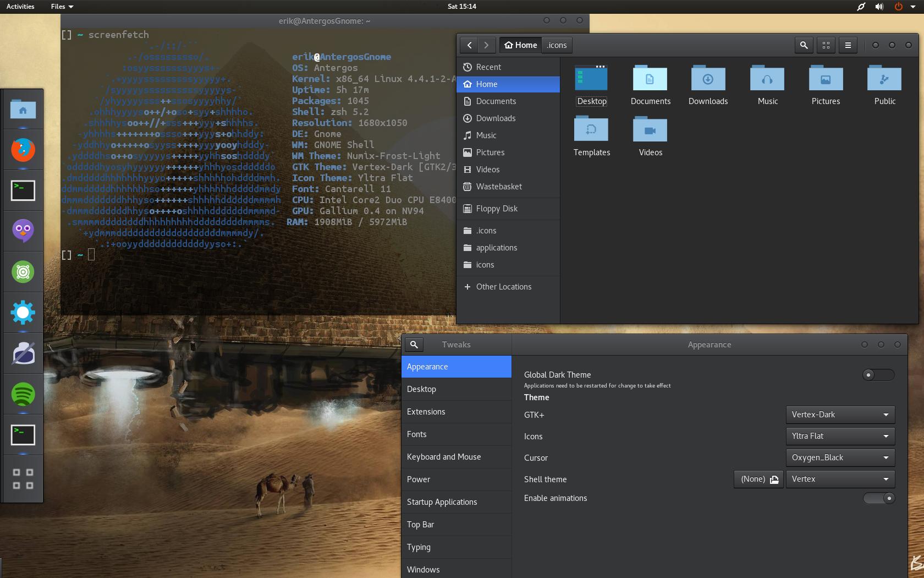Open power menu in top bar
This screenshot has width=924, height=578.
[899, 7]
